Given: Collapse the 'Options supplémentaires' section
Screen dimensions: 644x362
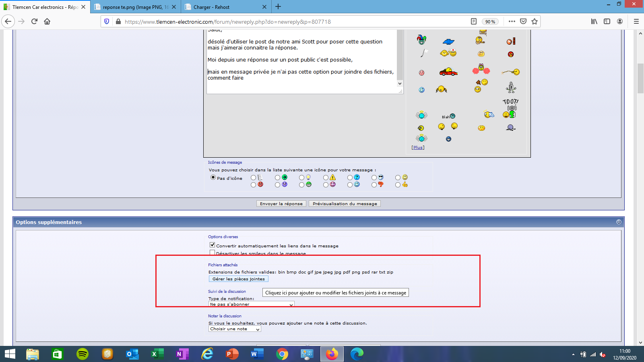Looking at the screenshot, I should [619, 222].
